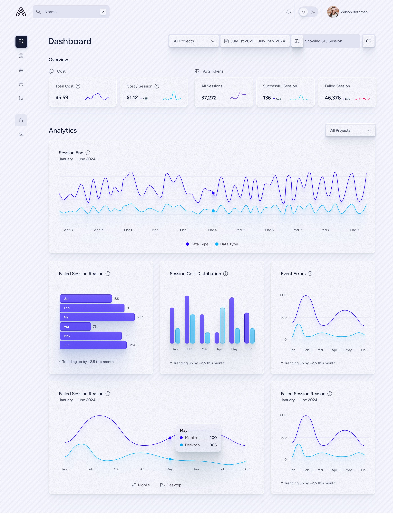
Task: Click the refresh button icon
Action: tap(368, 41)
